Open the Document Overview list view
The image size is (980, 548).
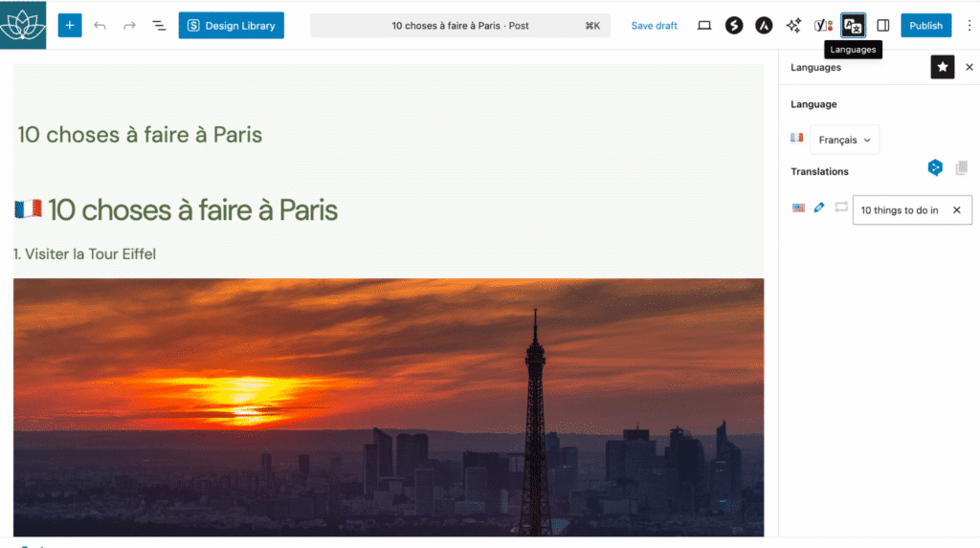click(159, 26)
